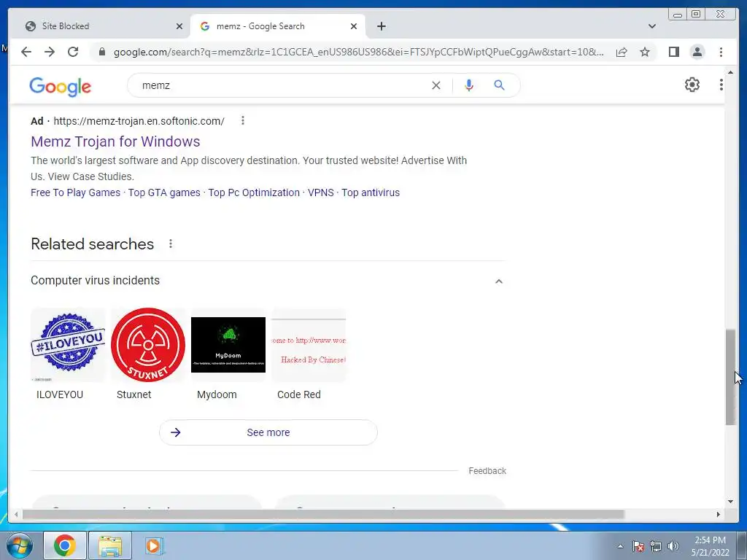Image resolution: width=747 pixels, height=560 pixels.
Task: Open Top GTA games sitelink
Action: tap(164, 192)
